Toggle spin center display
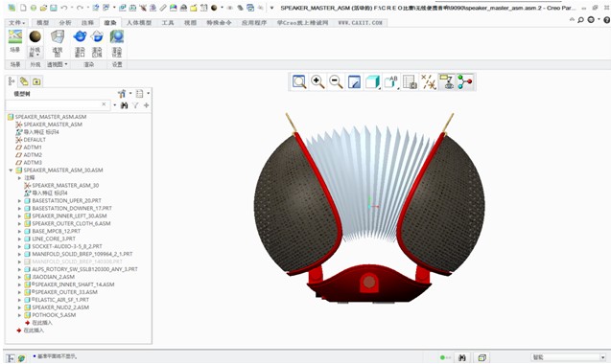 click(465, 82)
